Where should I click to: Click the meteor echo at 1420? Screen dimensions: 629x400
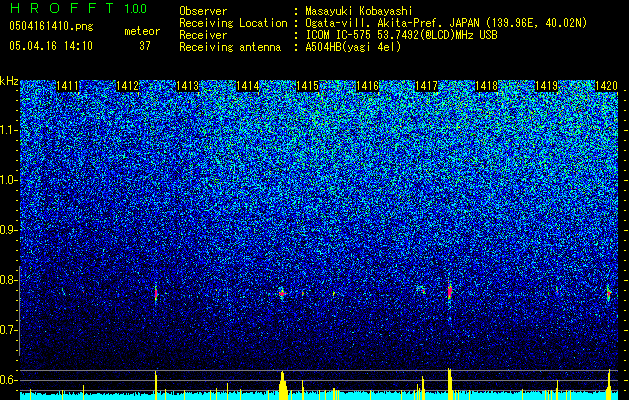pyautogui.click(x=609, y=294)
